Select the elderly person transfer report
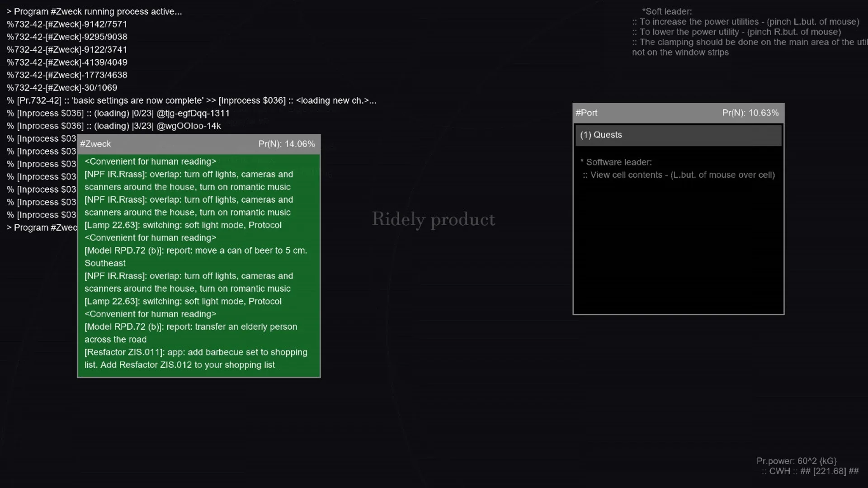868x488 pixels. click(190, 327)
